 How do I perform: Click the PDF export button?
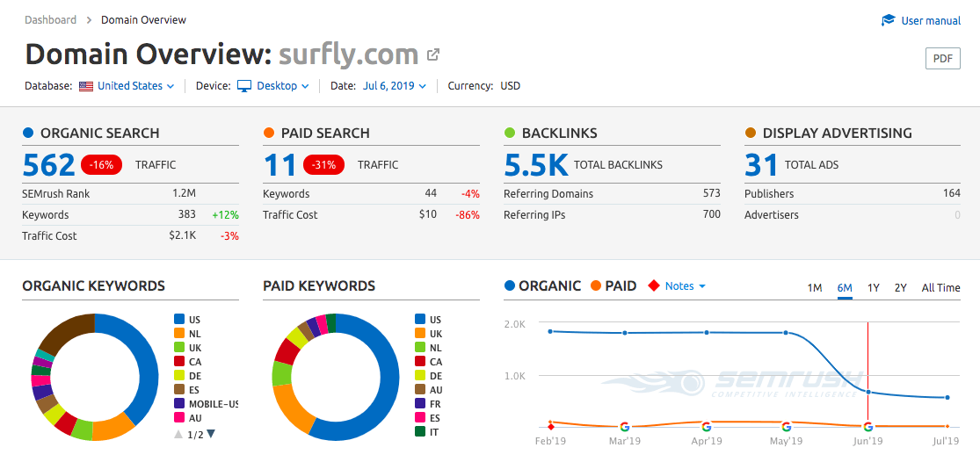point(942,59)
